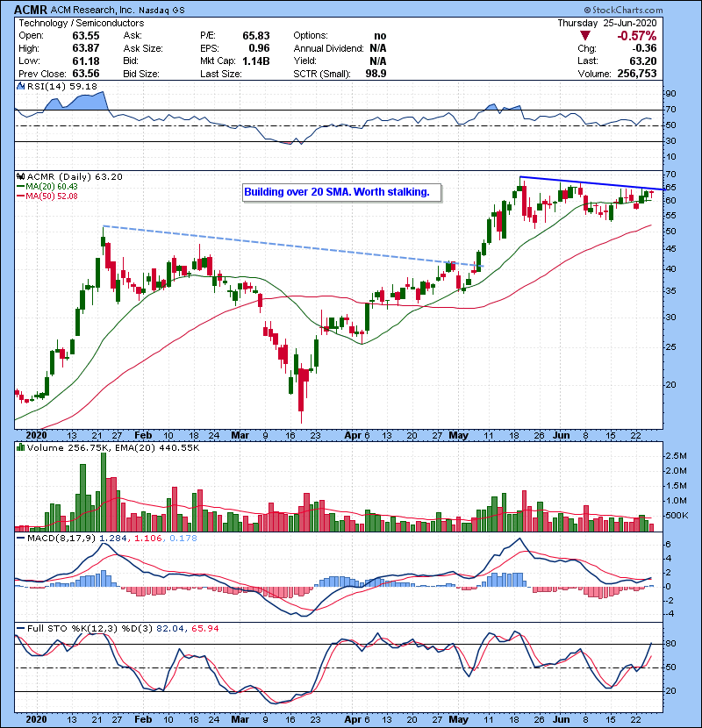Image resolution: width=702 pixels, height=728 pixels.
Task: Click "Technology / Semiconductors" sector text
Action: coord(82,23)
